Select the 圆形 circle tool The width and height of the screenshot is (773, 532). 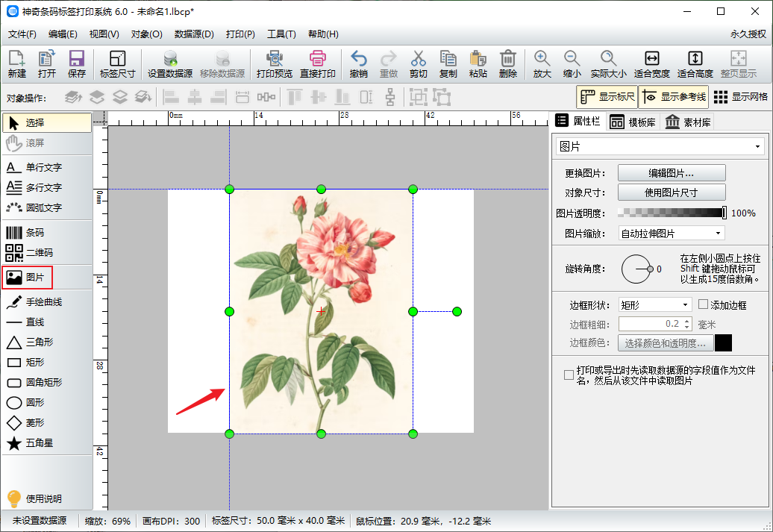[x=47, y=403]
